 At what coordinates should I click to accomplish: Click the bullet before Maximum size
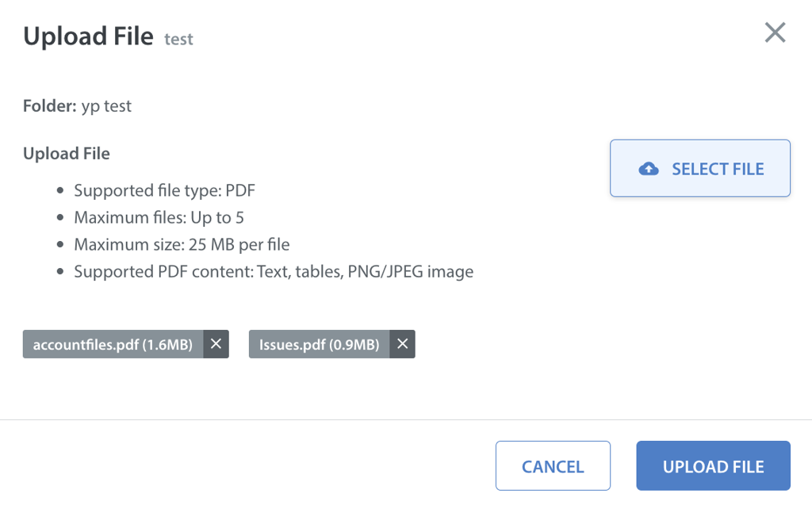coord(60,245)
